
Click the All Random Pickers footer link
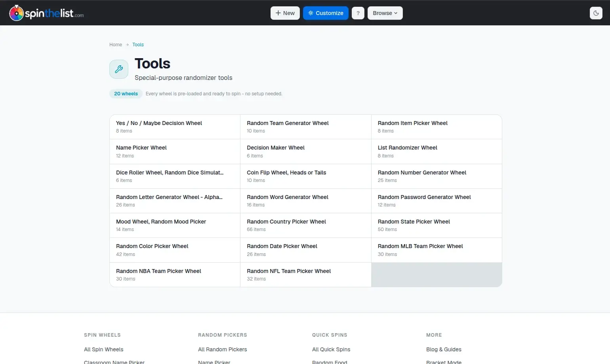[223, 349]
